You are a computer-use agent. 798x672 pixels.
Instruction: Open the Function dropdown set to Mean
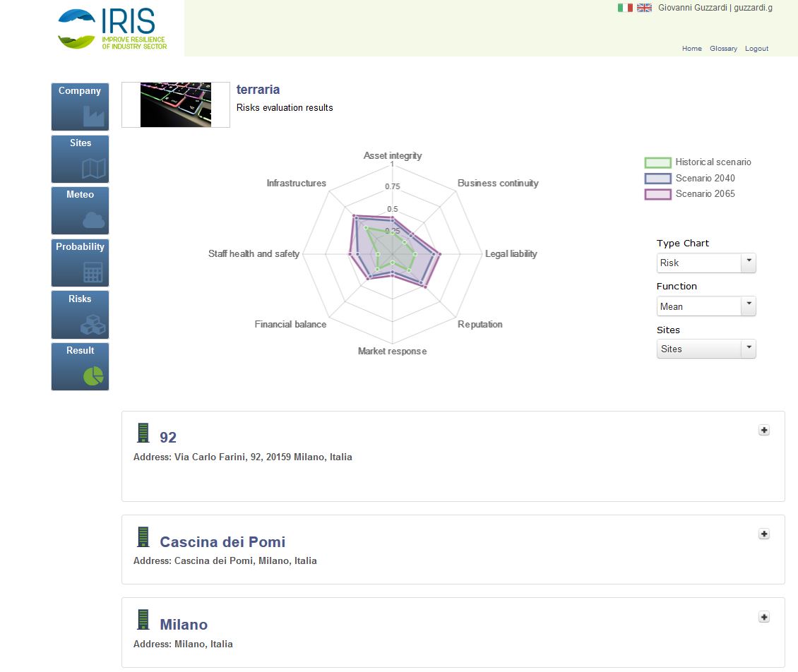click(x=706, y=306)
